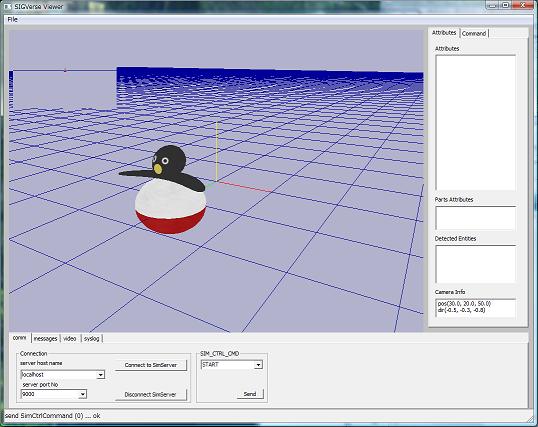Click Disconnect SimServer button

pos(151,395)
